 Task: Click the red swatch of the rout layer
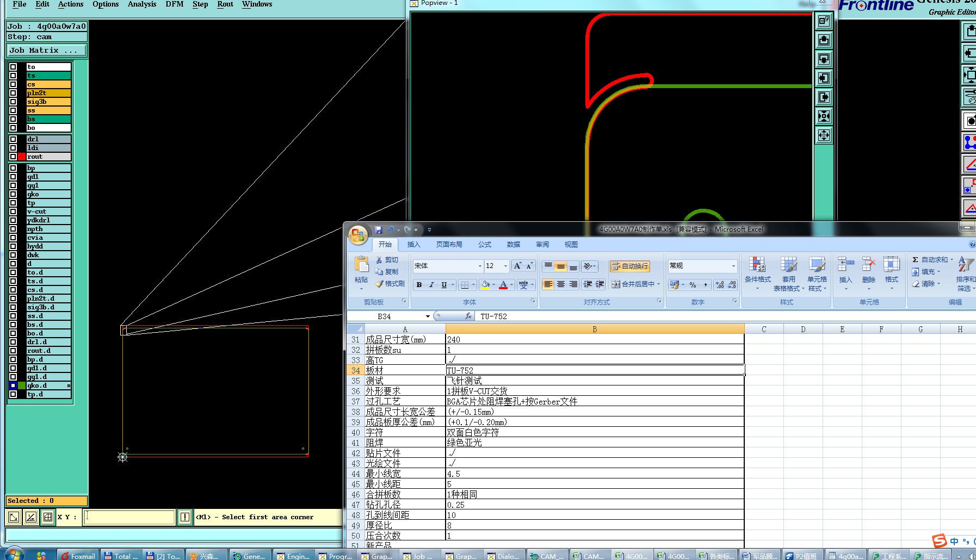[x=22, y=157]
